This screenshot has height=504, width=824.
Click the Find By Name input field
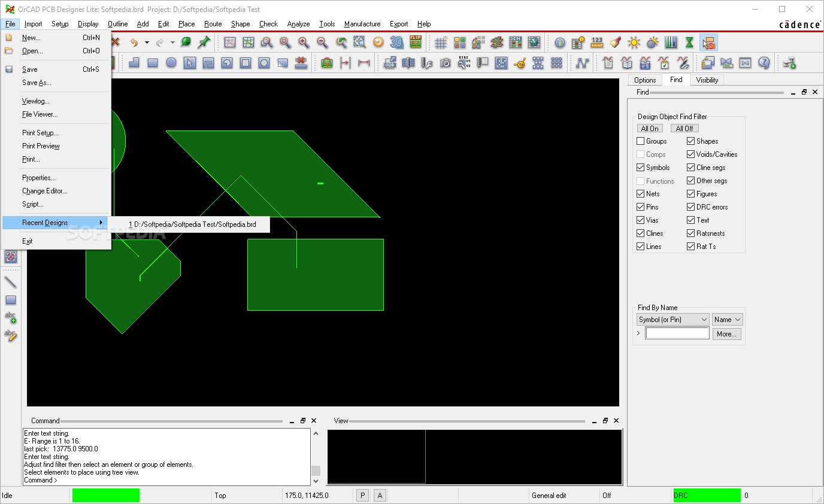(x=677, y=333)
